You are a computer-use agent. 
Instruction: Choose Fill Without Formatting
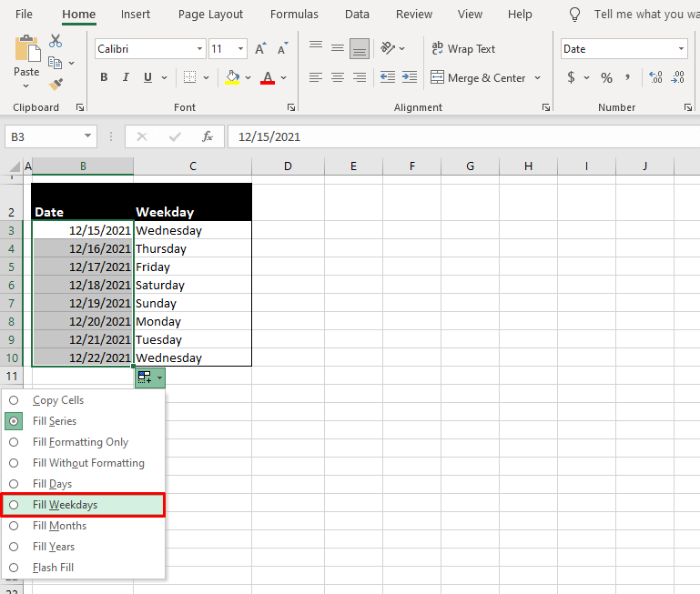tap(84, 463)
